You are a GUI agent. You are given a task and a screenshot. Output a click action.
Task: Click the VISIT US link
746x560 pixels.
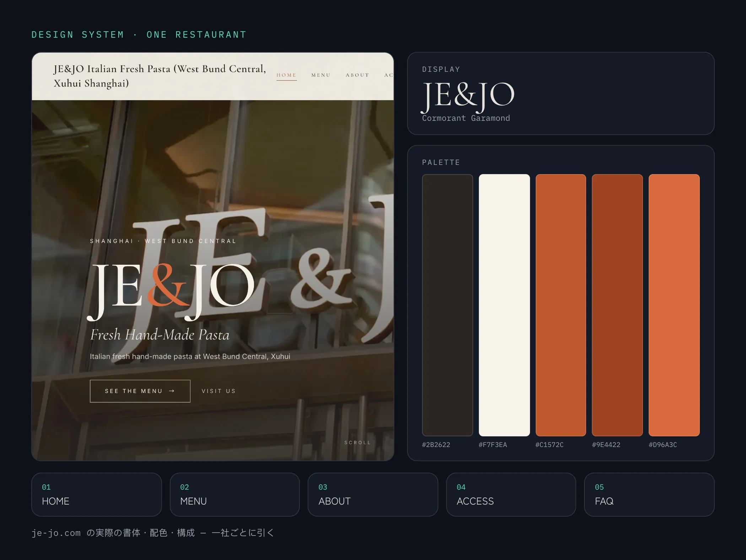click(218, 391)
